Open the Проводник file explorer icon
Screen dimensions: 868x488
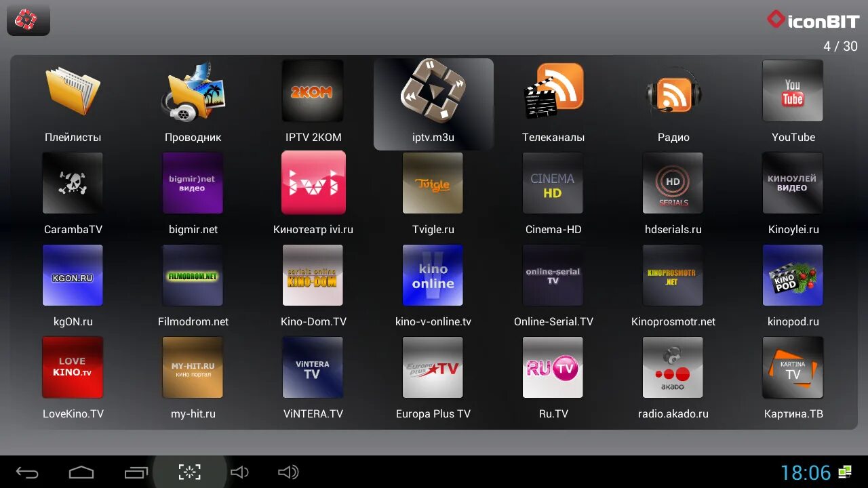[x=193, y=91]
